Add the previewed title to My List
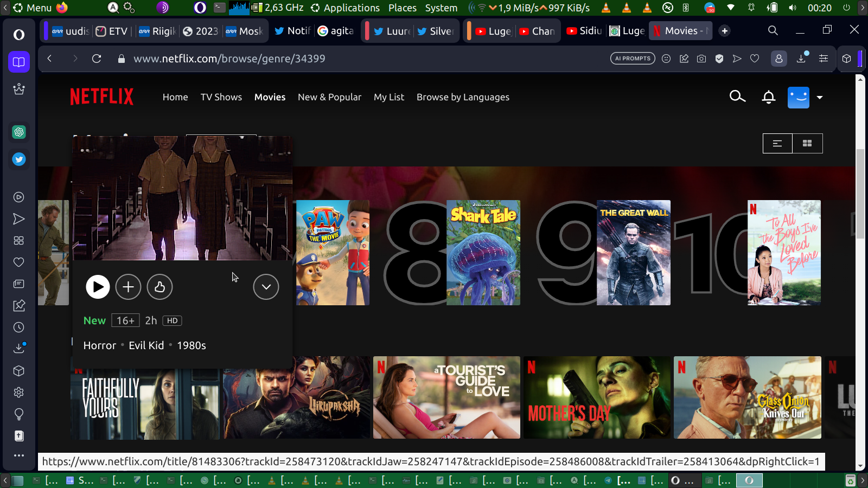The width and height of the screenshot is (868, 488). (128, 287)
